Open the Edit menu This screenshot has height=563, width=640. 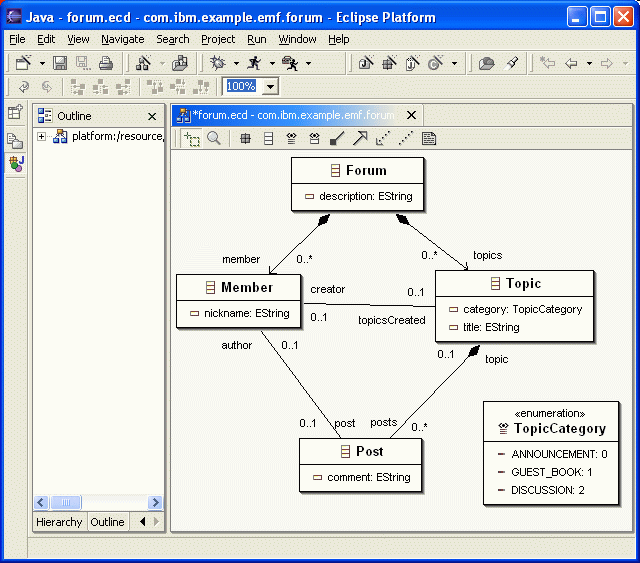tap(46, 39)
